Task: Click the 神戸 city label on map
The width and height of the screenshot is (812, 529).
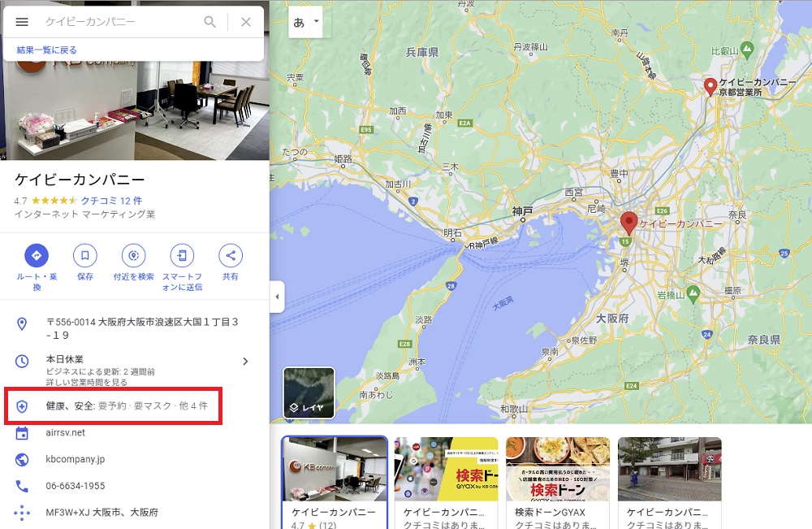Action: [x=522, y=211]
